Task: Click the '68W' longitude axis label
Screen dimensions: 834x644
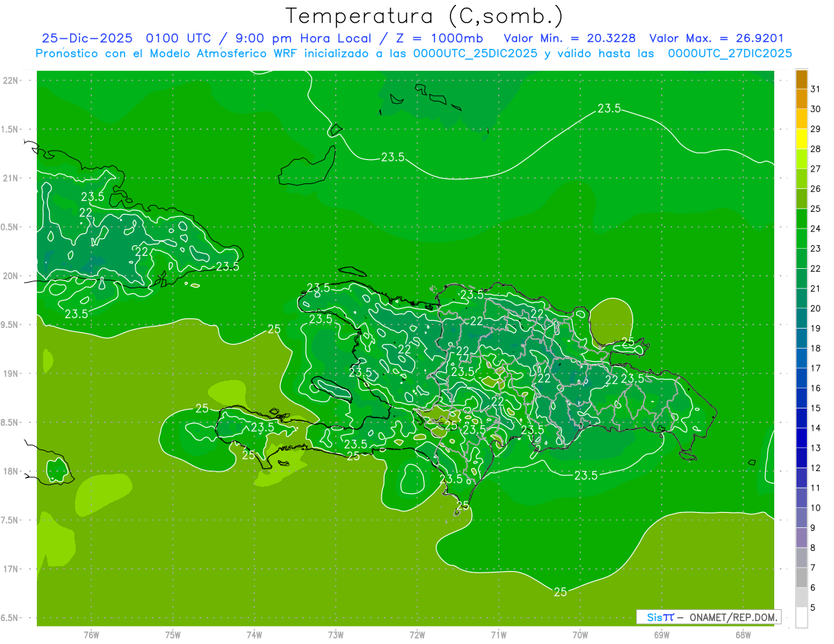Action: (x=742, y=635)
